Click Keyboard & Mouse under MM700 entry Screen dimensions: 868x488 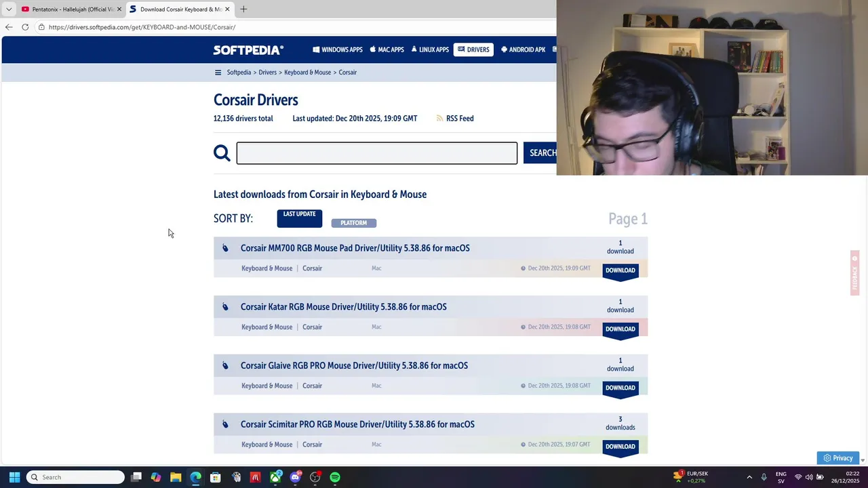(267, 268)
